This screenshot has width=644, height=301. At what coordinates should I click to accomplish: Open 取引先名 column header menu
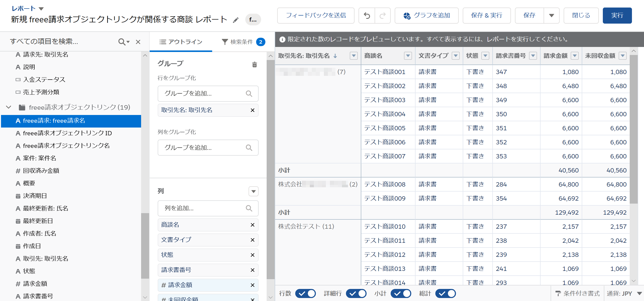[354, 56]
